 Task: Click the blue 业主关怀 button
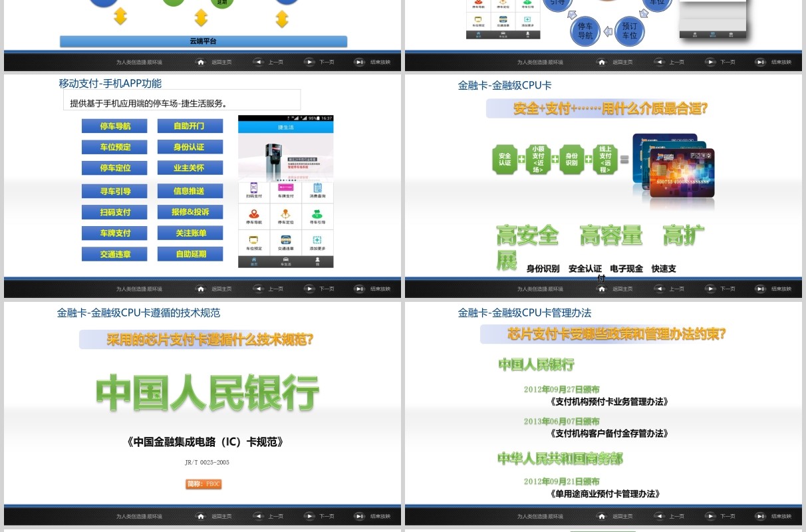pyautogui.click(x=190, y=168)
